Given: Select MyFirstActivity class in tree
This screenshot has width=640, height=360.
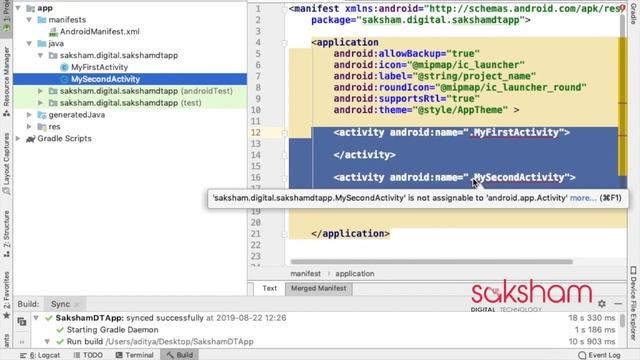Looking at the screenshot, I should 99,67.
